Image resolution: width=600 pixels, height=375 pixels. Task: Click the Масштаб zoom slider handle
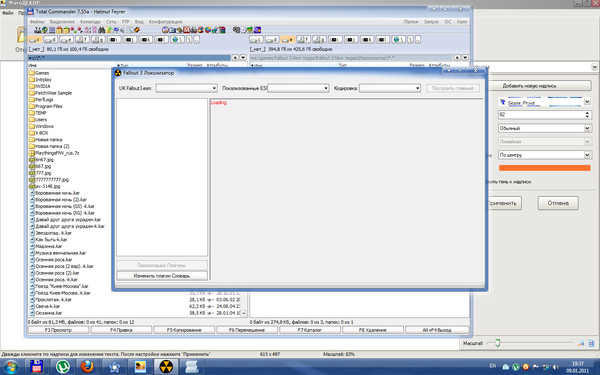click(x=497, y=343)
